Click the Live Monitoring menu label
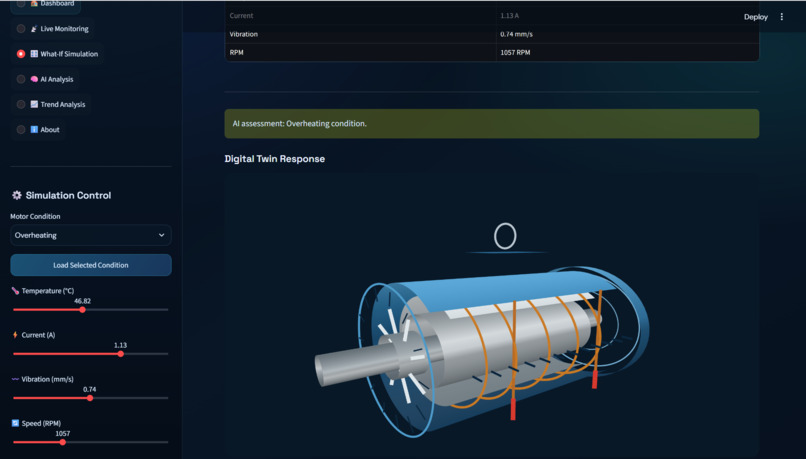806x459 pixels. (x=64, y=29)
